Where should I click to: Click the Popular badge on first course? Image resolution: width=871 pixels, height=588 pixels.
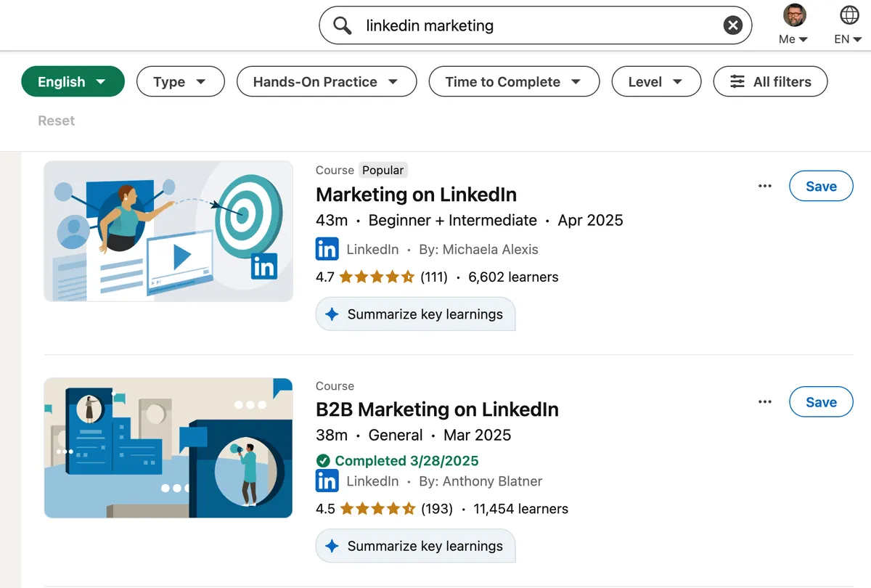(383, 170)
